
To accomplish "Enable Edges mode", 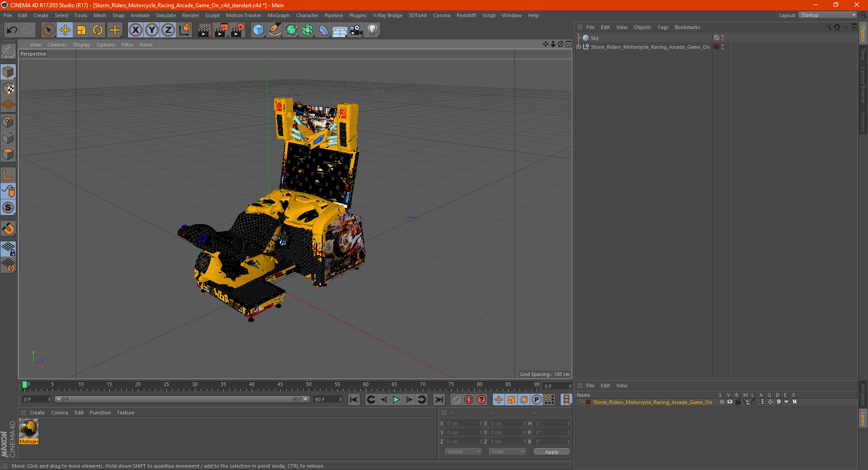I will pos(8,138).
